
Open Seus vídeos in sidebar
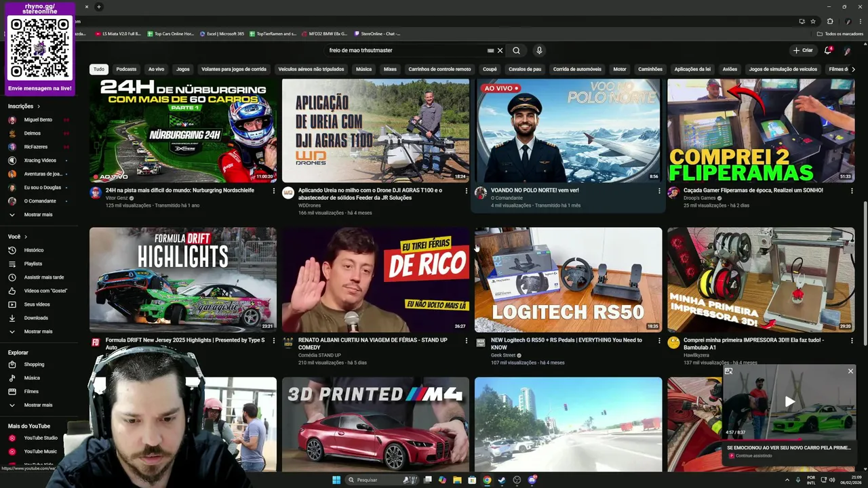(x=37, y=304)
